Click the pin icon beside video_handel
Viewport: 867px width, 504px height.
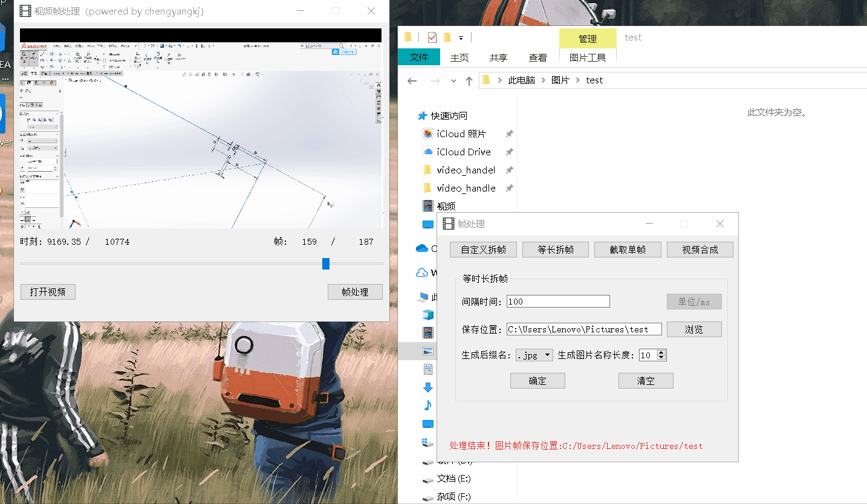(510, 170)
